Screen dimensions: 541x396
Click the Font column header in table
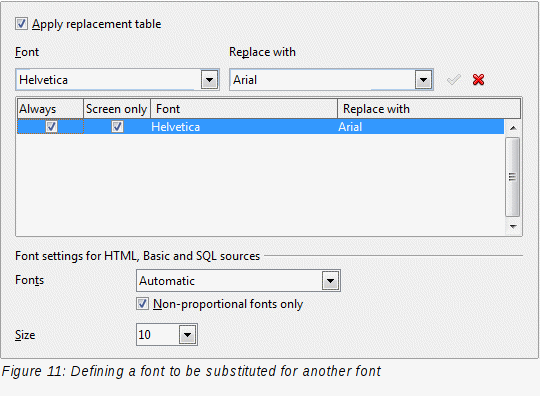[x=244, y=109]
